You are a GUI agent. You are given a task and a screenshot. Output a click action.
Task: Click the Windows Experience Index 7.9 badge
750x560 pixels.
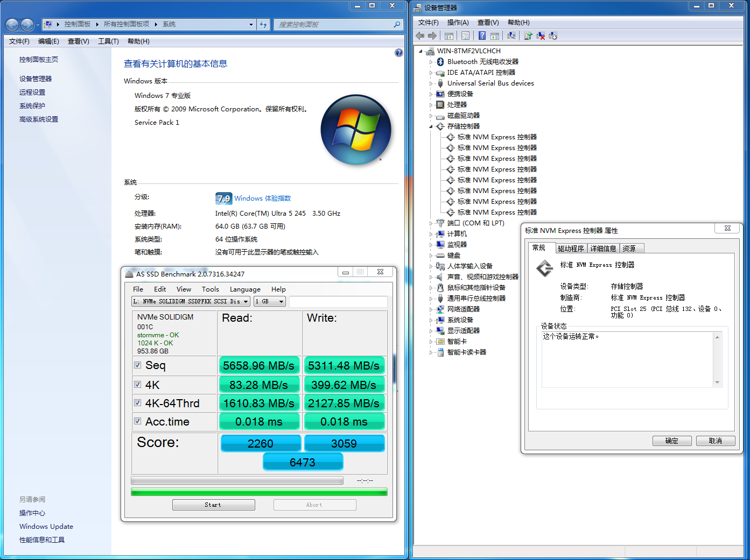[x=223, y=199]
